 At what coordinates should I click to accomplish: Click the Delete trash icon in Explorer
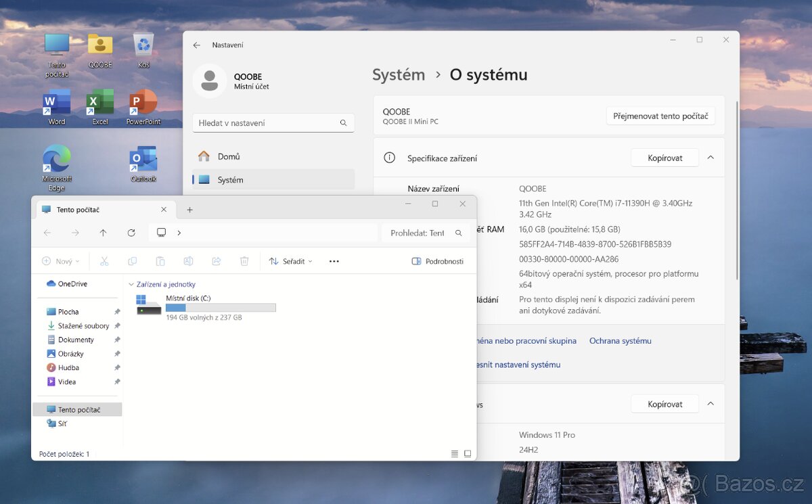coord(244,261)
